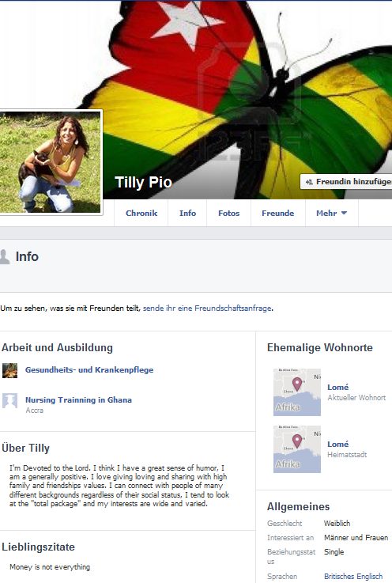Screen dimensions: 392x583
Task: Open the Chronik tab
Action: pyautogui.click(x=141, y=213)
